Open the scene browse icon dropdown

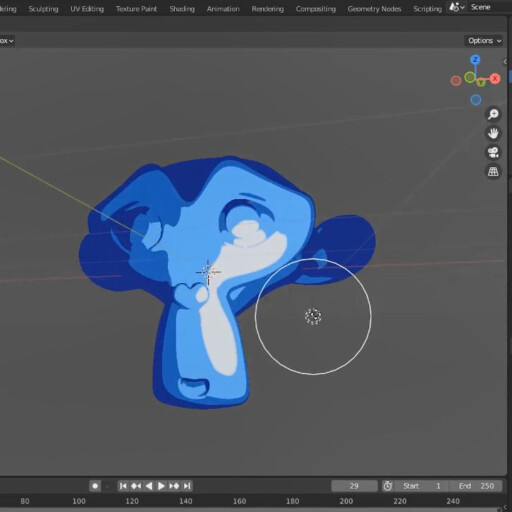click(x=457, y=7)
